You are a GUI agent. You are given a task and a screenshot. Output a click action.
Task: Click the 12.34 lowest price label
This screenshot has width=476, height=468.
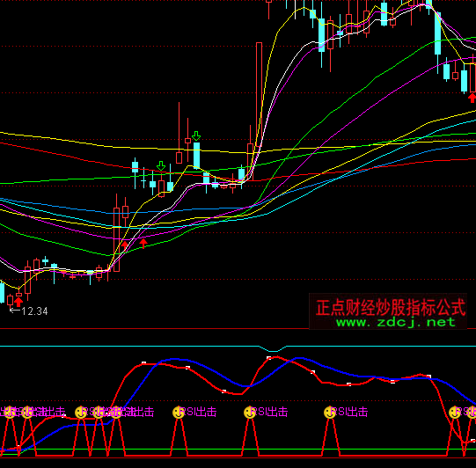[34, 311]
